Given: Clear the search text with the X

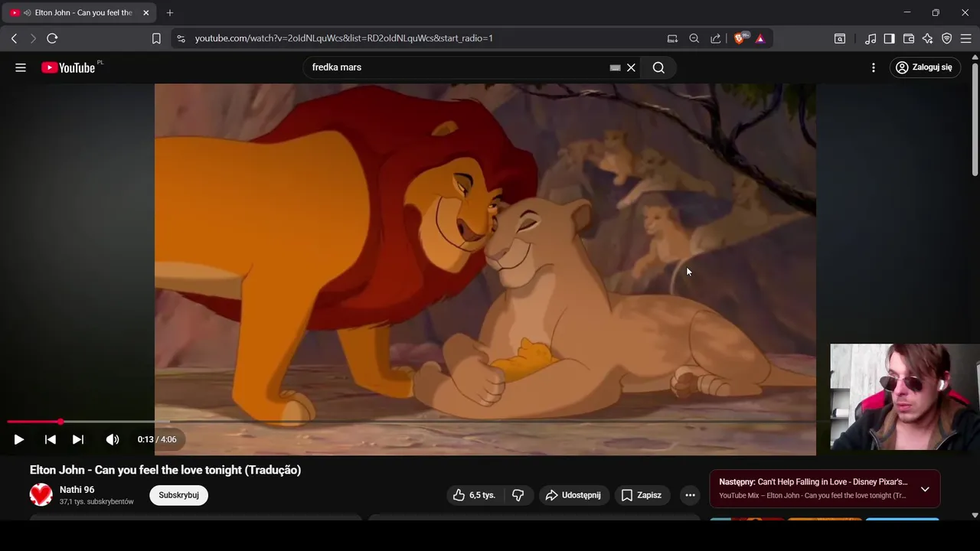Looking at the screenshot, I should click(631, 67).
